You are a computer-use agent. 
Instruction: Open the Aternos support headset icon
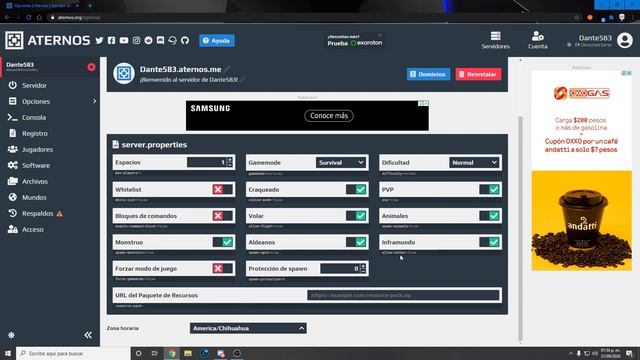tap(173, 40)
